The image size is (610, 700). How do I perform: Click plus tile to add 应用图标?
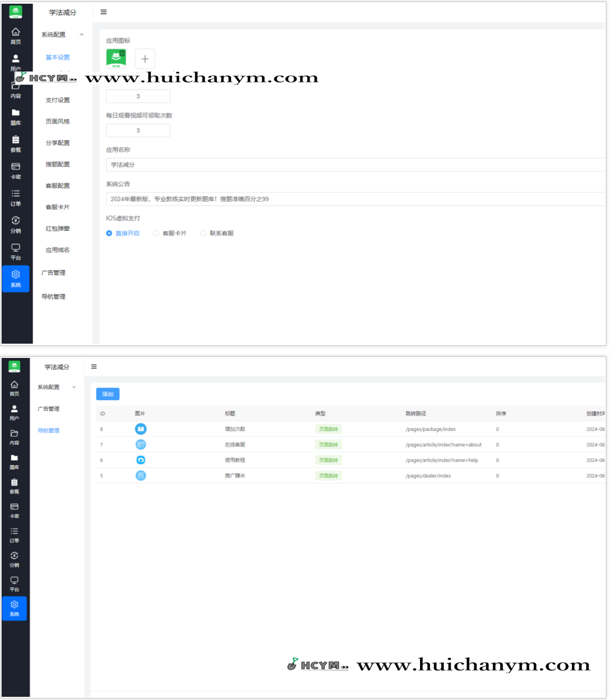coord(145,59)
